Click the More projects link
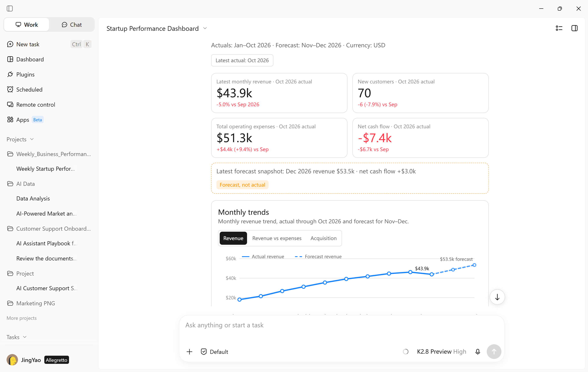 [21, 318]
